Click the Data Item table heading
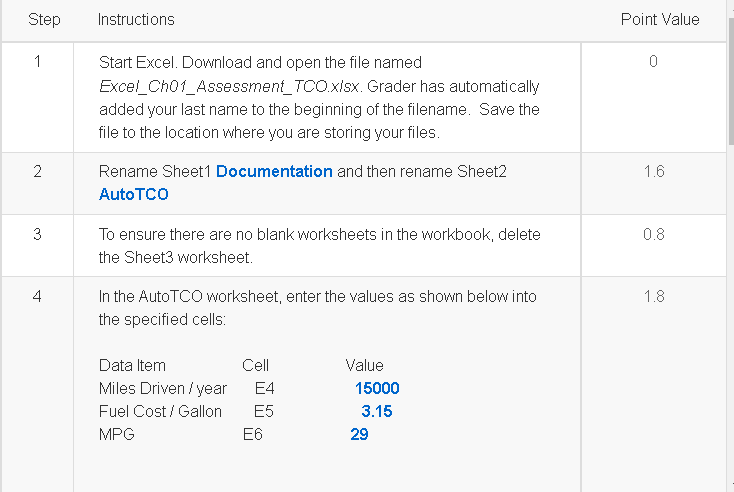The height and width of the screenshot is (492, 734). point(132,365)
